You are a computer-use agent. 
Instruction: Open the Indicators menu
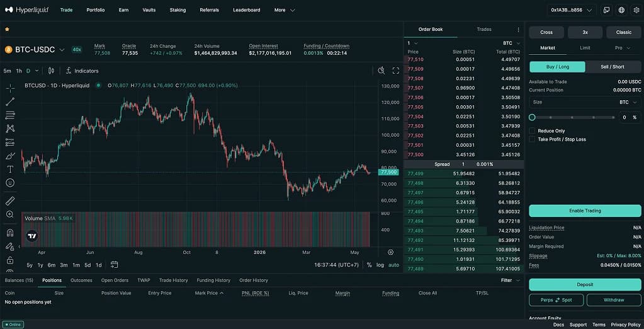82,71
